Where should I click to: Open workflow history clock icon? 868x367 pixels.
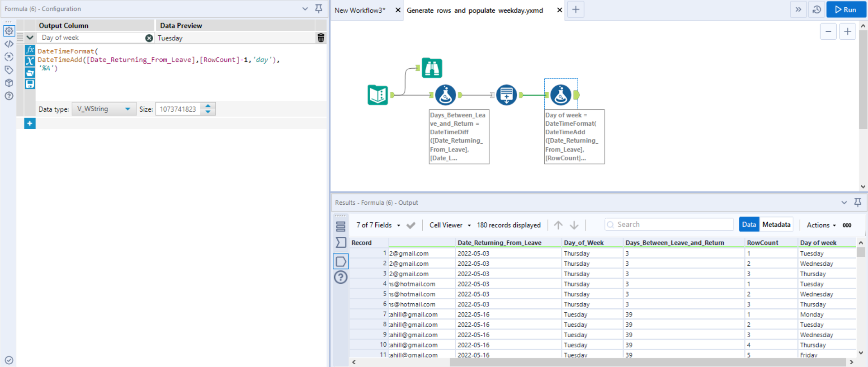tap(816, 9)
